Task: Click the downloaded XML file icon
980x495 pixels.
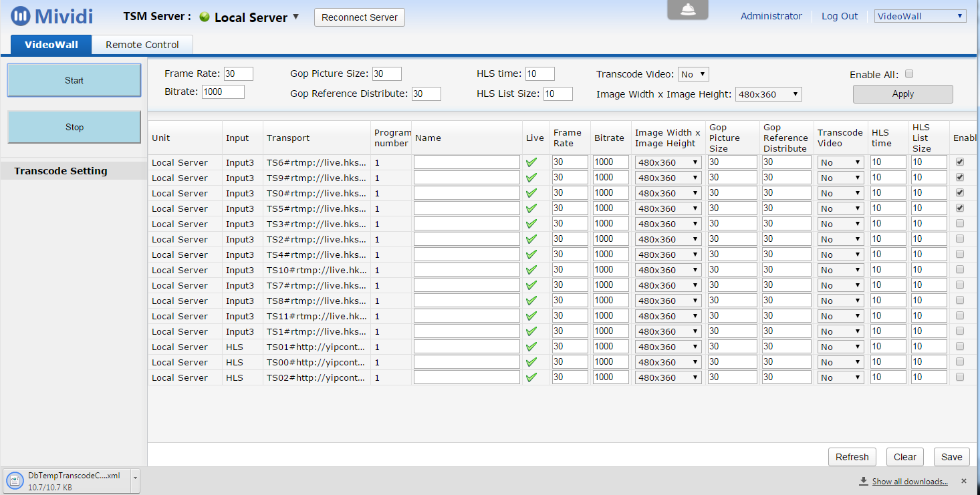Action: (x=15, y=480)
